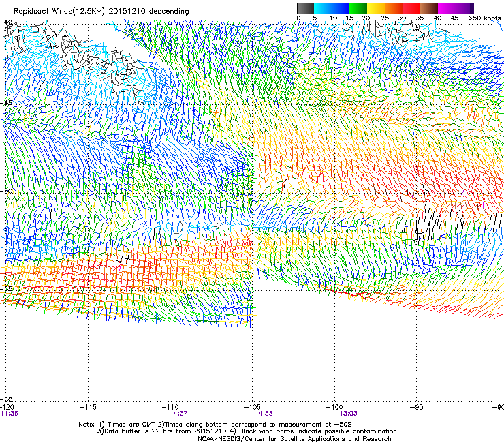This screenshot has height=443, width=504.
Task: Click the 14:38 pass time label
Action: (x=264, y=414)
